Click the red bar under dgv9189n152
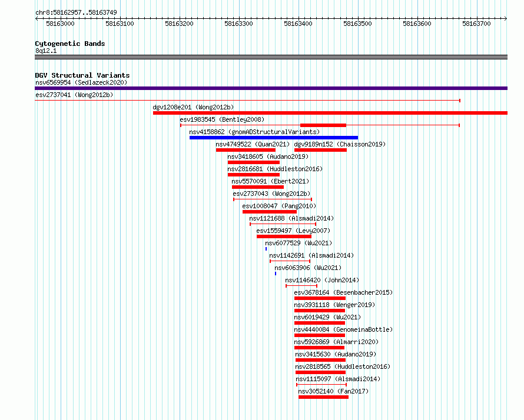Screen dimensions: 524x420 click(x=320, y=150)
